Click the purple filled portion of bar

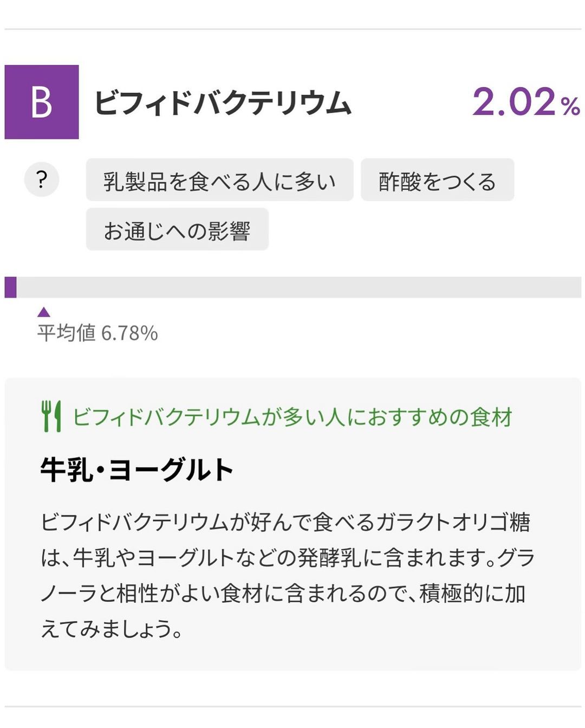point(10,287)
